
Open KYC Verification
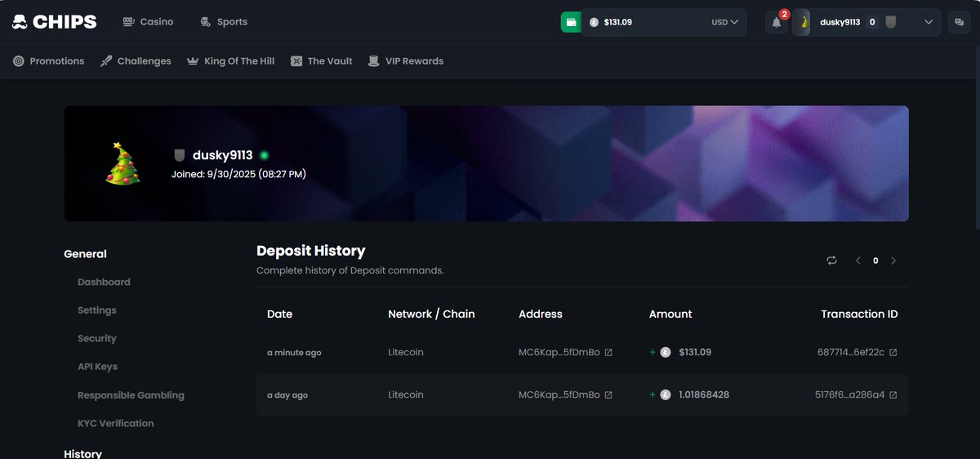[116, 424]
